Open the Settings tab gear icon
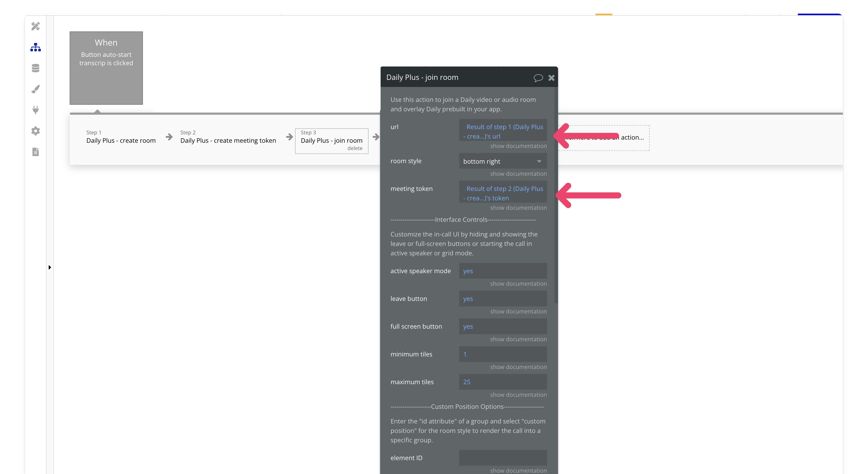The image size is (868, 474). pyautogui.click(x=35, y=131)
